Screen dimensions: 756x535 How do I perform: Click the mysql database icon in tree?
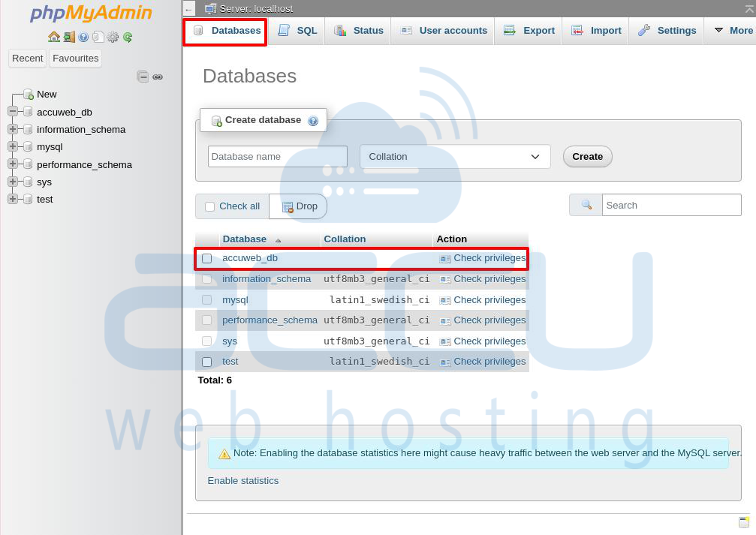[x=28, y=146]
